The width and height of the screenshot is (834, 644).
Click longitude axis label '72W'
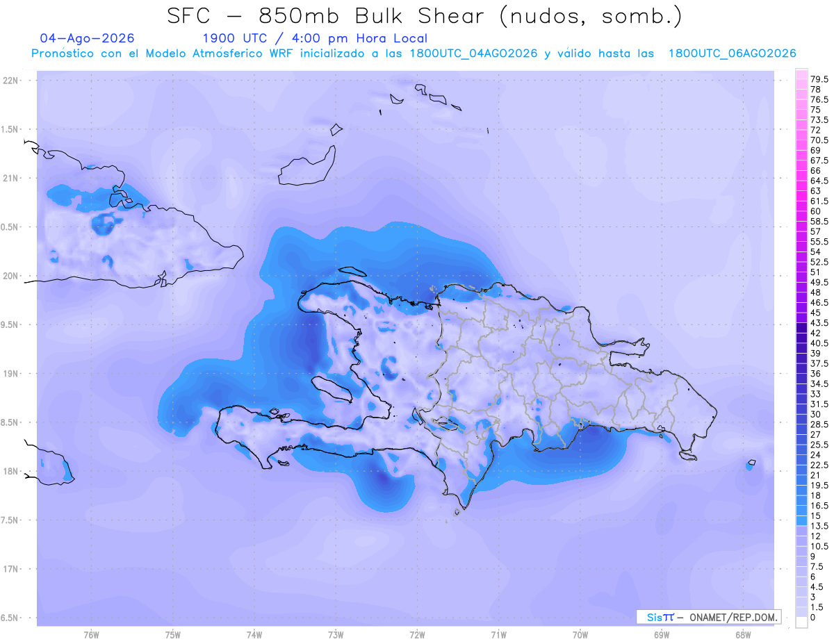417,635
